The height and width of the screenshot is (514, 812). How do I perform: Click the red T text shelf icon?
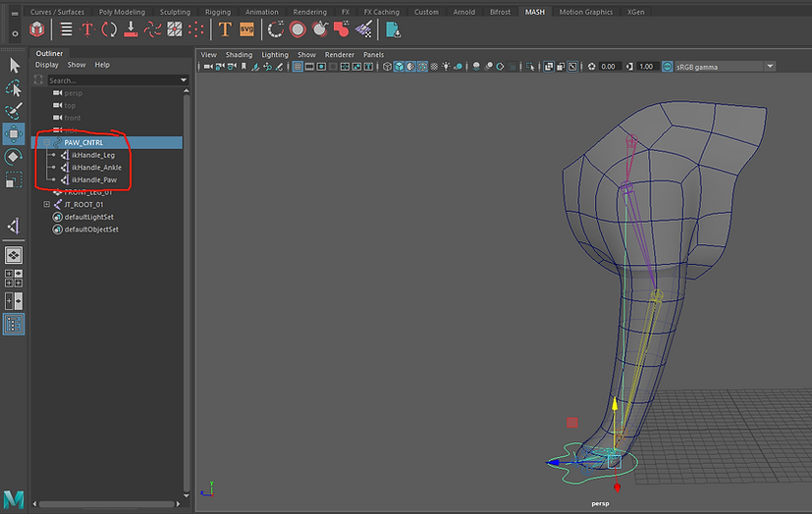87,29
